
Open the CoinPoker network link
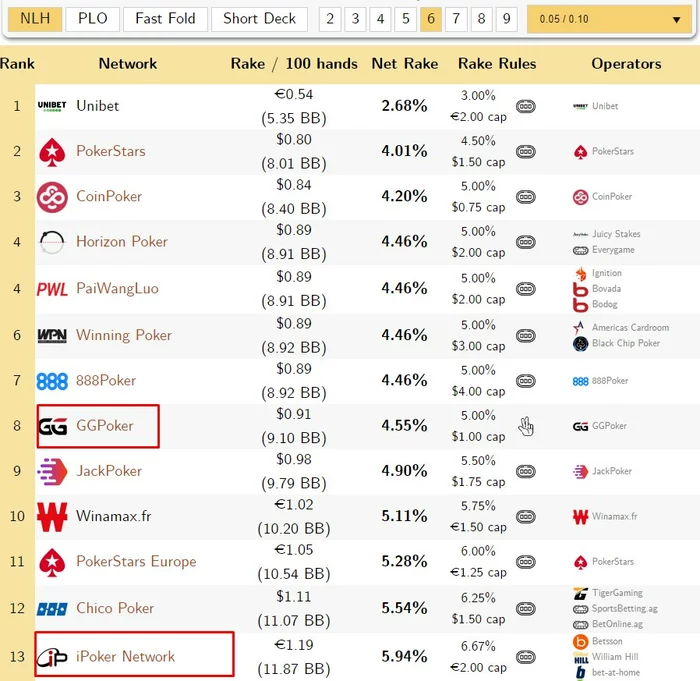109,196
